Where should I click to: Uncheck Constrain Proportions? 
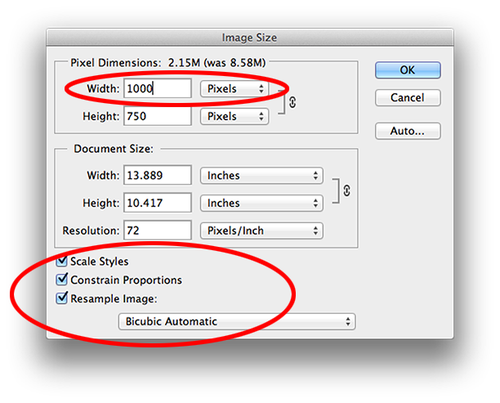[x=62, y=279]
